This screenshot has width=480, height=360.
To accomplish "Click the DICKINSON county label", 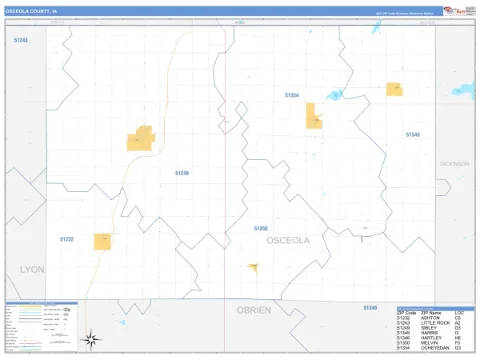I will [455, 164].
